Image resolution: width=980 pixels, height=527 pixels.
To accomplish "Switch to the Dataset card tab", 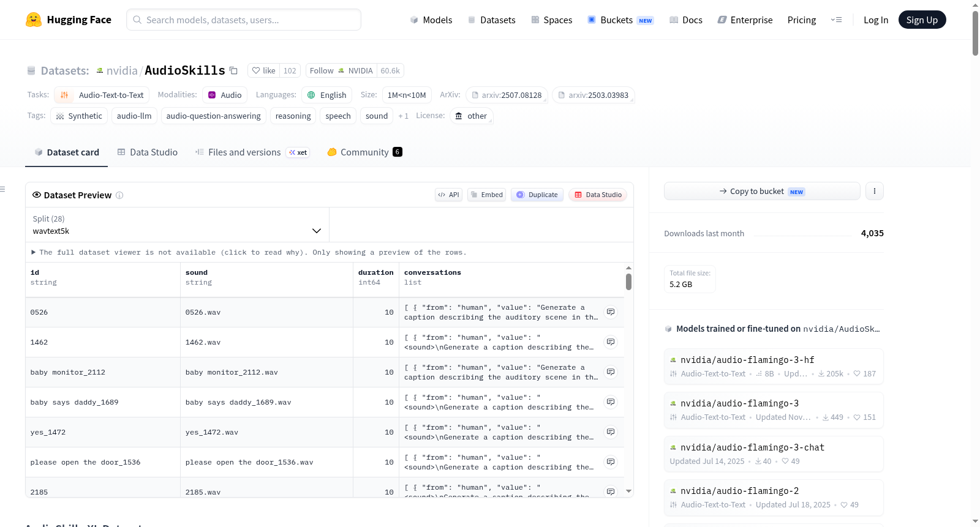I will (x=67, y=152).
